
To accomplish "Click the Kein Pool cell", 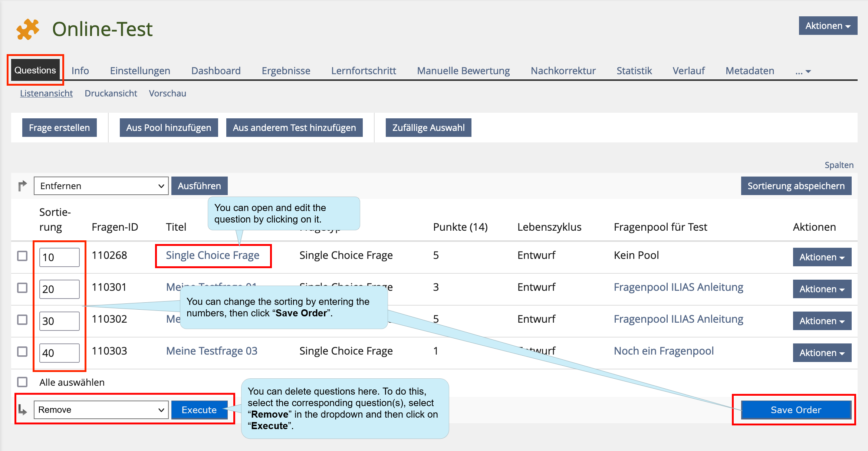I will tap(636, 255).
